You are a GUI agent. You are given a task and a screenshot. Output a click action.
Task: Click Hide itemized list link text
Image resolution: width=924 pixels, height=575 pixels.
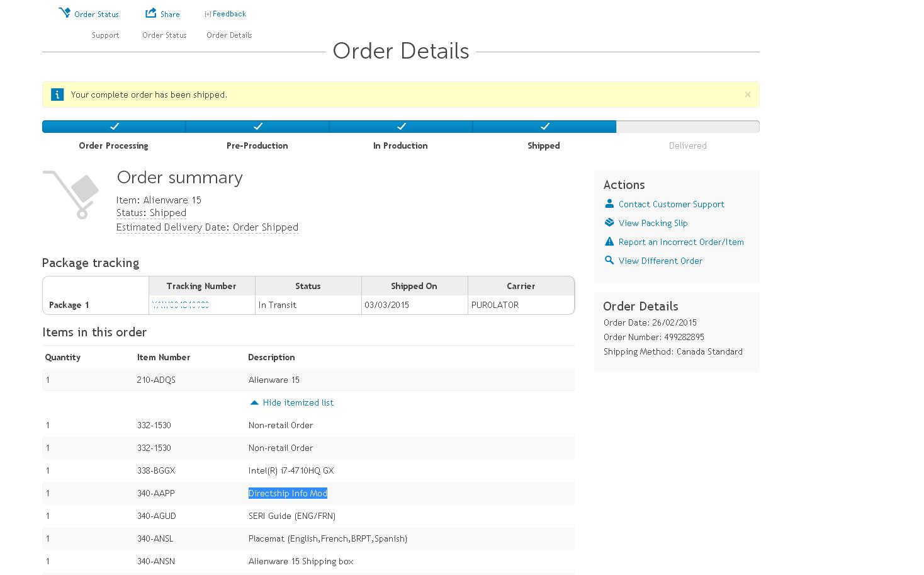pyautogui.click(x=298, y=402)
